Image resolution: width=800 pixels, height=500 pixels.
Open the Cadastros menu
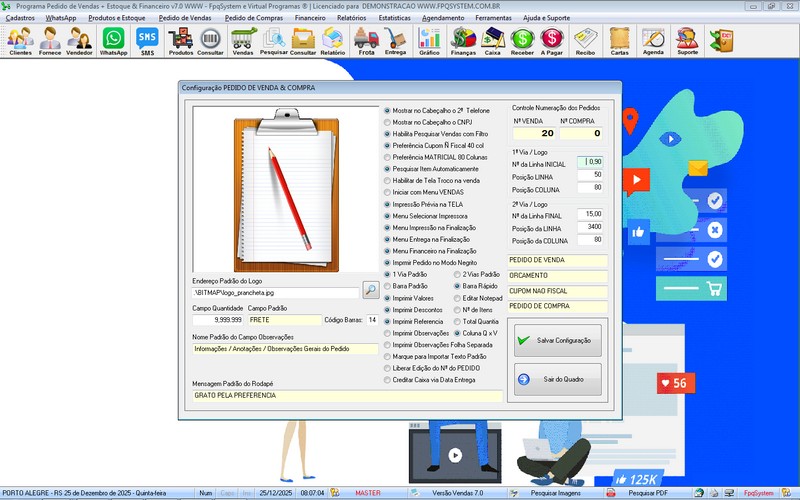(20, 18)
